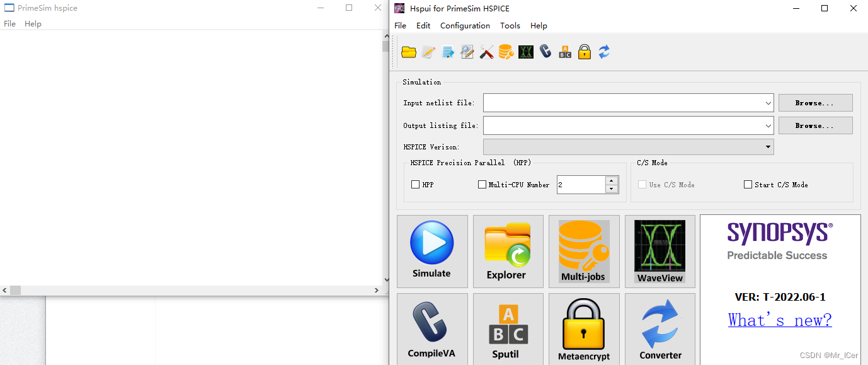Maximize the PrimeSim hspice window
This screenshot has width=868, height=365.
click(349, 8)
